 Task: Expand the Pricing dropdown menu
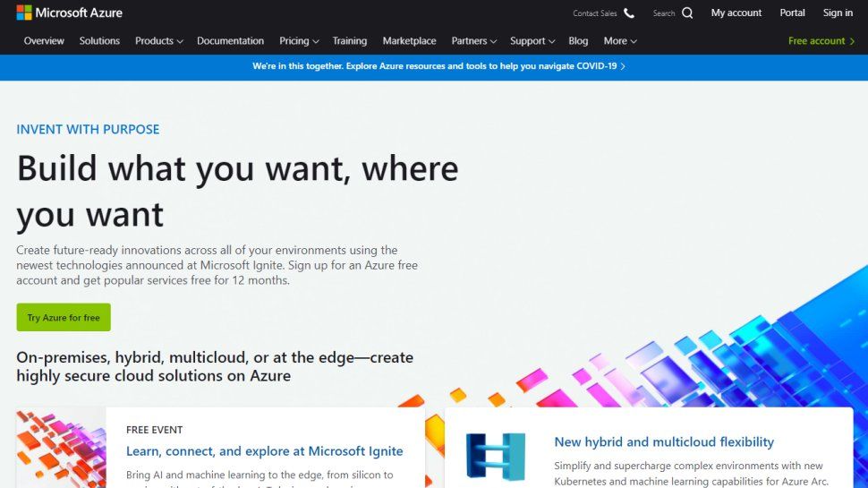(299, 41)
